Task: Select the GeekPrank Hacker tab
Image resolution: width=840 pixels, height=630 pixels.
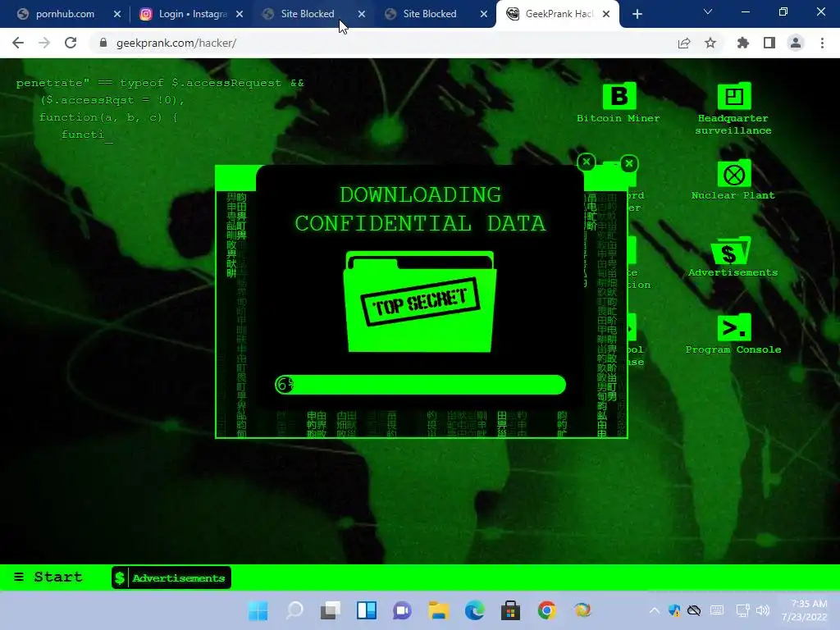Action: click(559, 14)
